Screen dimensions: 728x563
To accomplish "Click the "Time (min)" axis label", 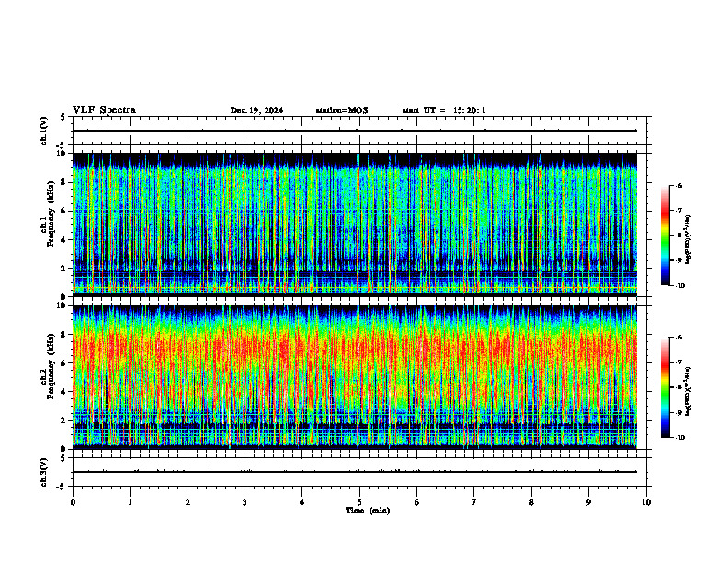I will pos(368,511).
